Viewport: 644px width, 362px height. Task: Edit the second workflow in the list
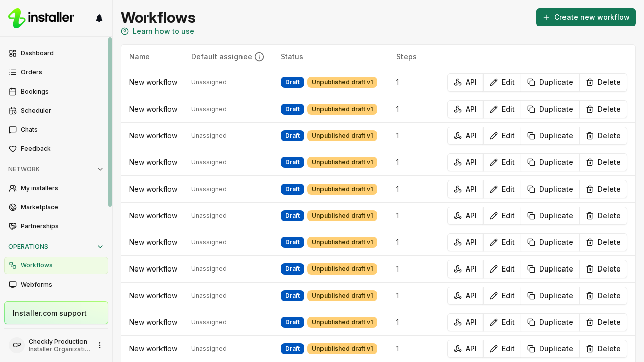(x=502, y=109)
